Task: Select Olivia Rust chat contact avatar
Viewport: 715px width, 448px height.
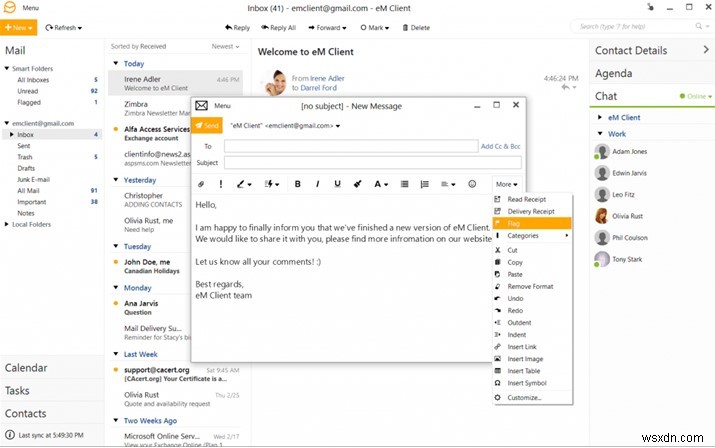Action: (x=602, y=216)
